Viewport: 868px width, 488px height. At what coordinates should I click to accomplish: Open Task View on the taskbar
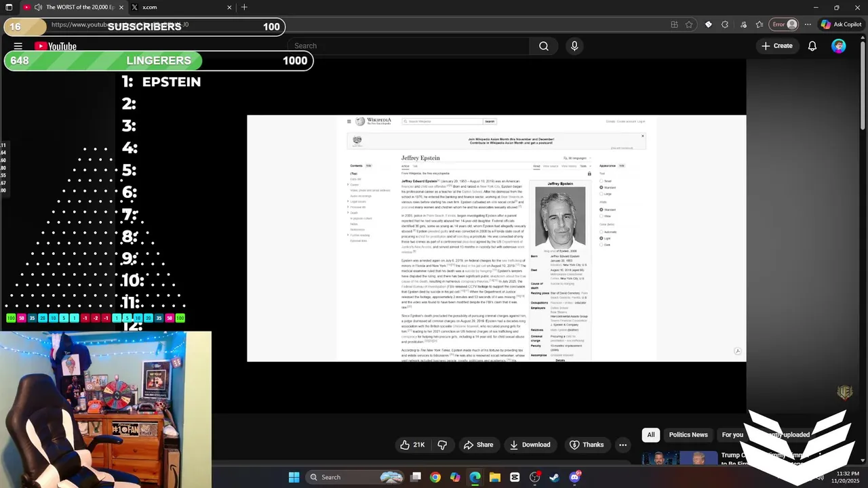pyautogui.click(x=416, y=477)
